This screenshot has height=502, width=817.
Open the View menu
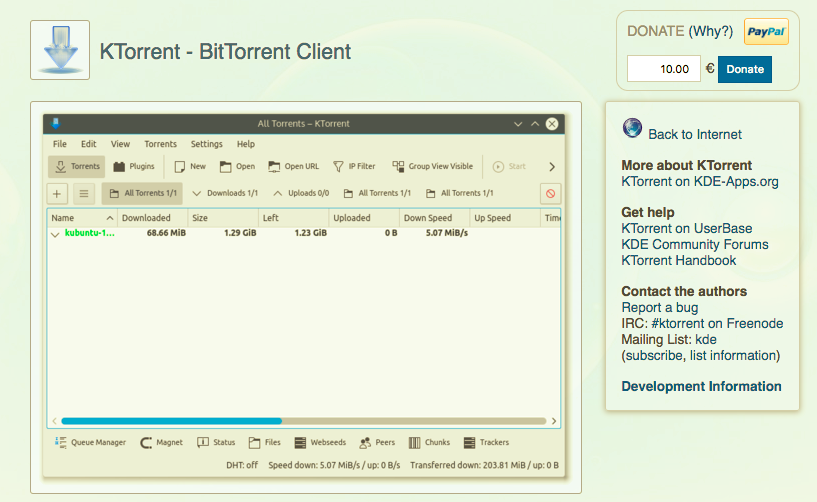coord(120,144)
